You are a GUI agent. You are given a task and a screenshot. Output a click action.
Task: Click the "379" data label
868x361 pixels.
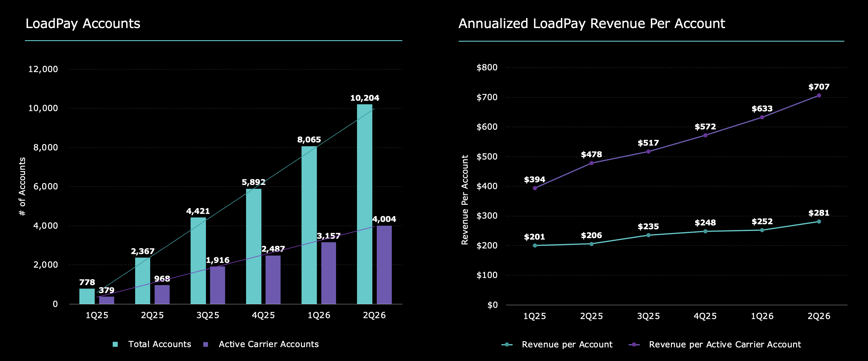point(107,290)
